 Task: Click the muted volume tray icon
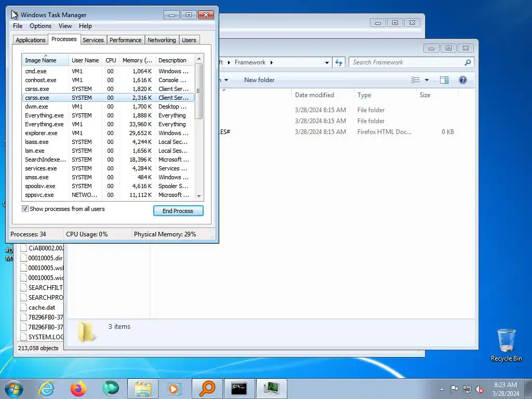pyautogui.click(x=480, y=389)
